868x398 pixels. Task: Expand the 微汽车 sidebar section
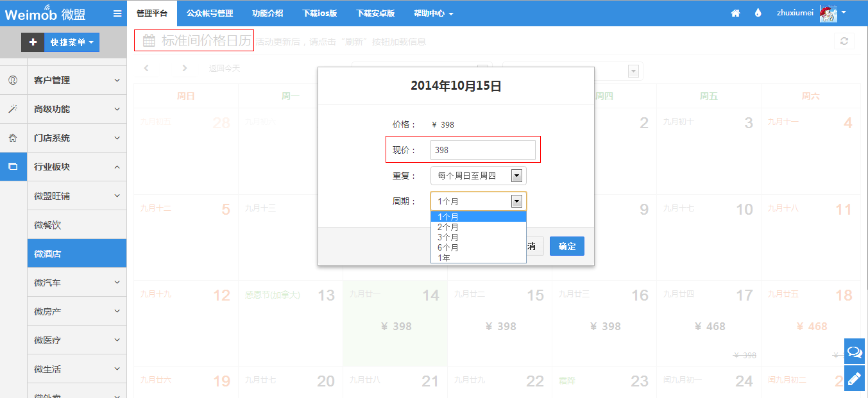pos(76,283)
